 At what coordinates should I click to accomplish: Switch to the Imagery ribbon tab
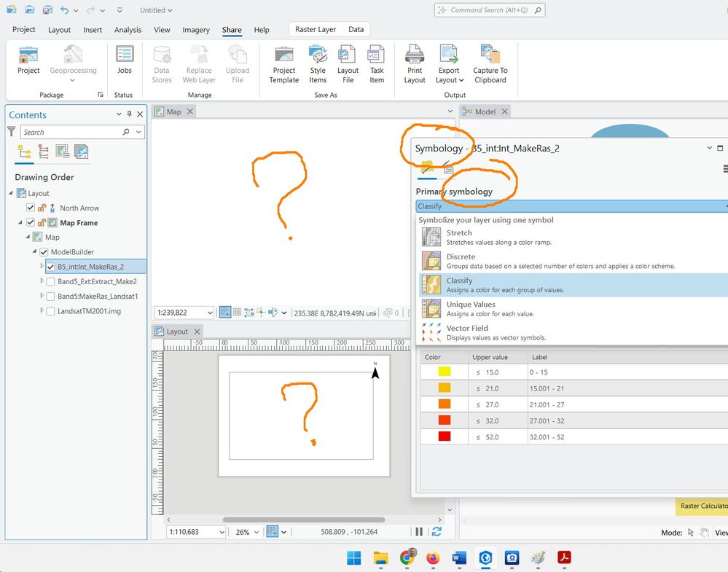click(196, 30)
